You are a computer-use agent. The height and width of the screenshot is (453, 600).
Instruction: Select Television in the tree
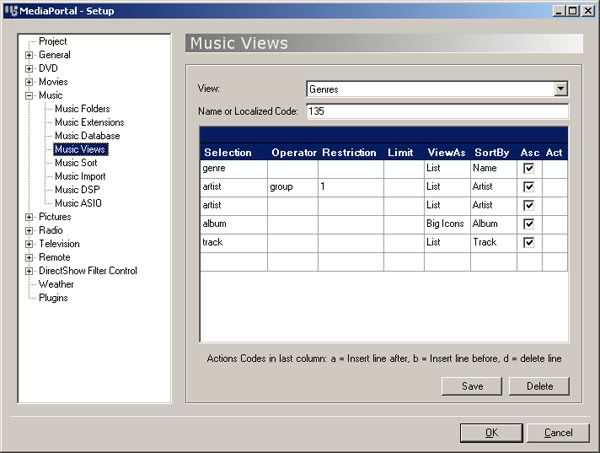click(59, 244)
